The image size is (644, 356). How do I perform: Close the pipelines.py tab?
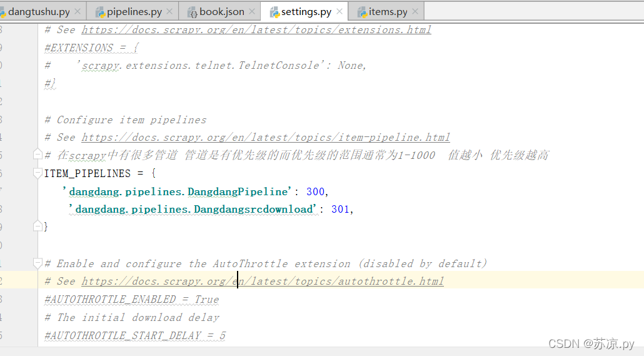click(169, 12)
